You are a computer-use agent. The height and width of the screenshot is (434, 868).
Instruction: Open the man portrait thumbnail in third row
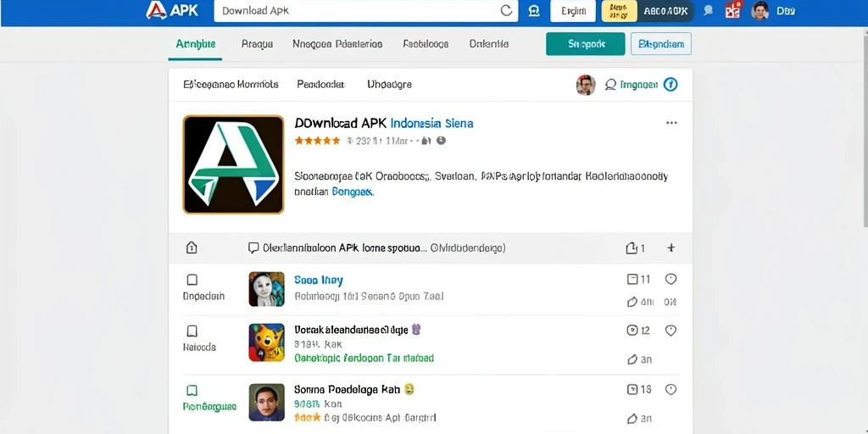coord(267,402)
